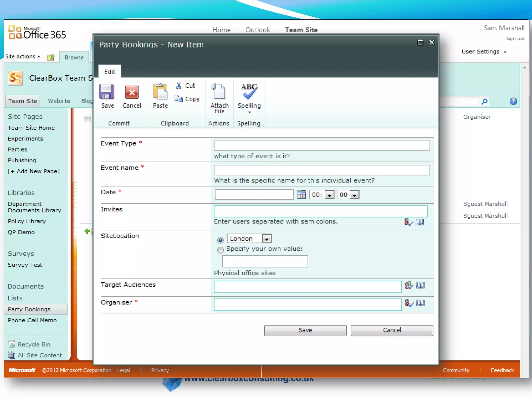Screen dimensions: 532x399
Task: Click the Paste clipboard icon
Action: (160, 92)
